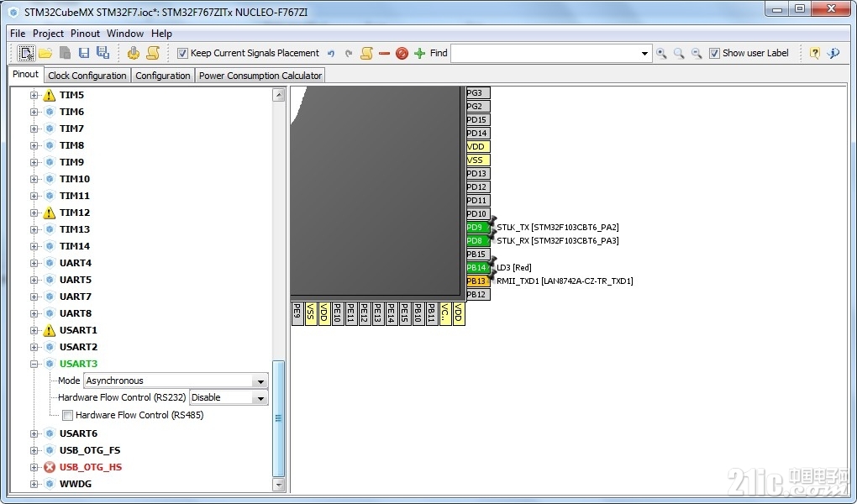Click the red minus icon

384,53
